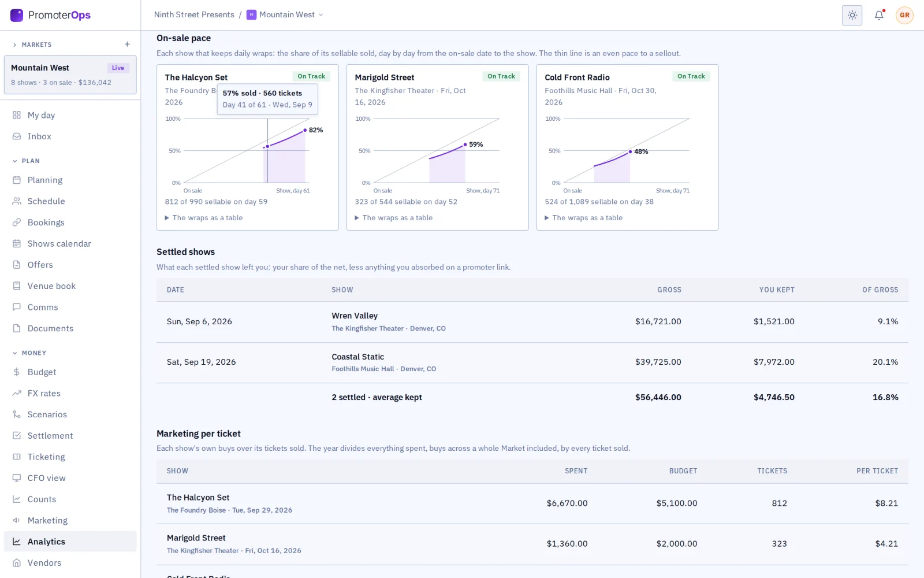Open The Halcyon Set marketing row

pyautogui.click(x=532, y=503)
